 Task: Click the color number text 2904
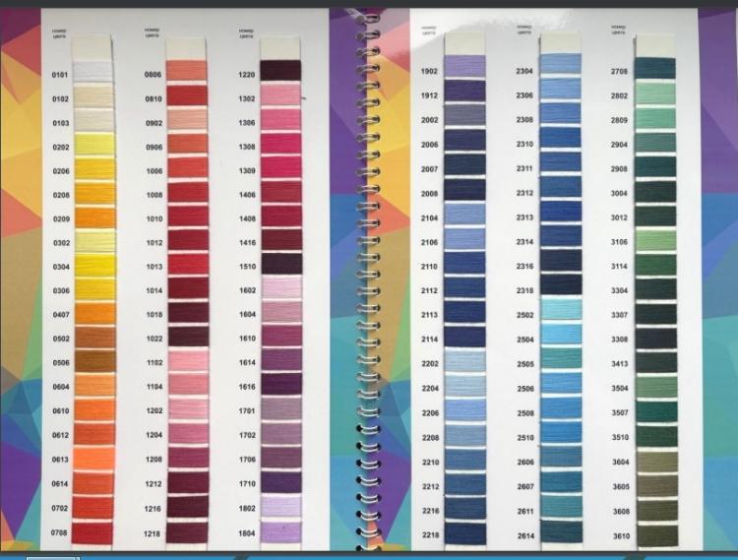point(619,145)
